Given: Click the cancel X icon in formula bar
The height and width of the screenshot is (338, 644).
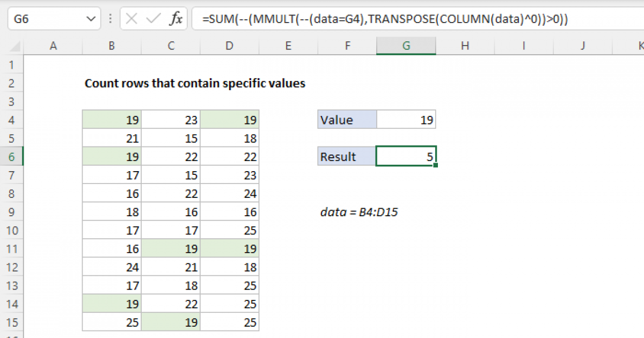Looking at the screenshot, I should 132,19.
